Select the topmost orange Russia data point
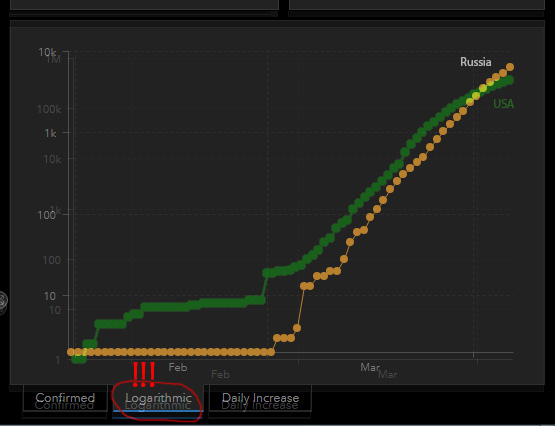 coord(510,67)
